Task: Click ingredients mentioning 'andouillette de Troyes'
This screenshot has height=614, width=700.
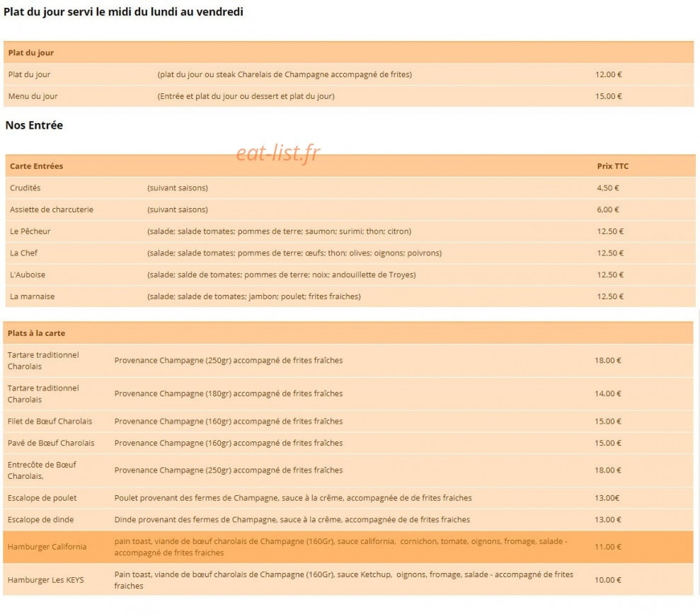Action: 281,275
